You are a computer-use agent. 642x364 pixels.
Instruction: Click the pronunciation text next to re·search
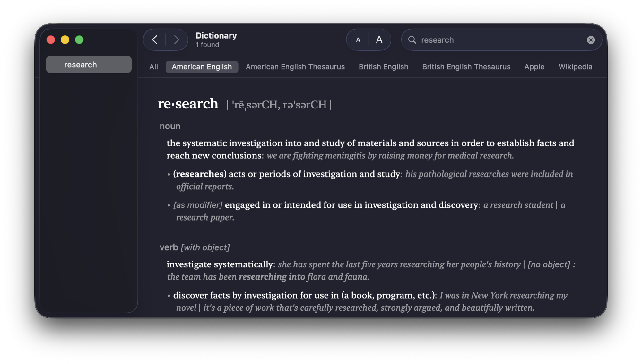point(279,104)
